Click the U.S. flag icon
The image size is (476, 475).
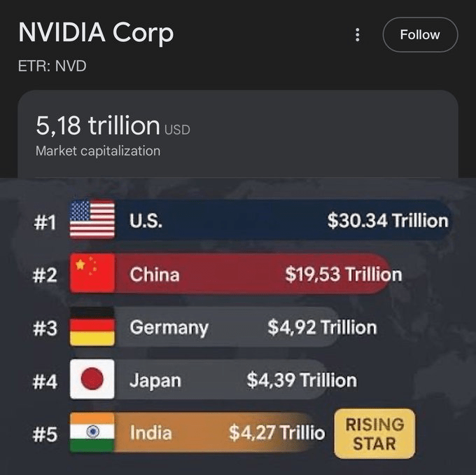pyautogui.click(x=92, y=220)
